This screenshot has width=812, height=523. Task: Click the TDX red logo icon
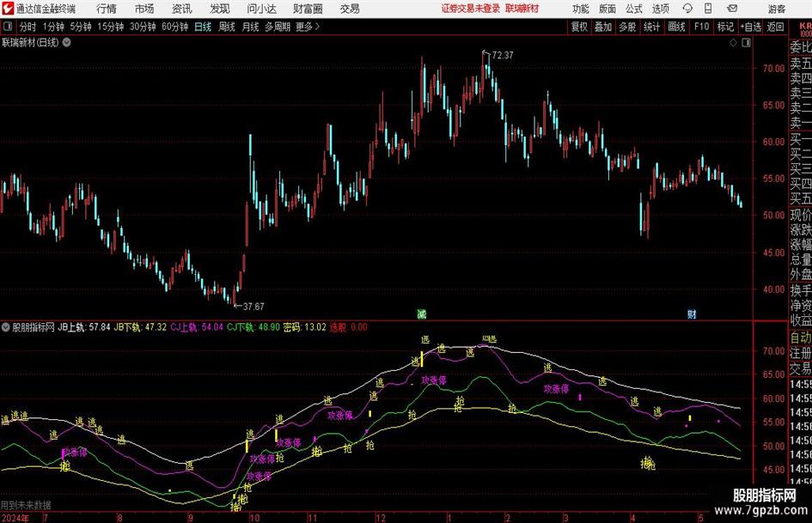(x=8, y=9)
